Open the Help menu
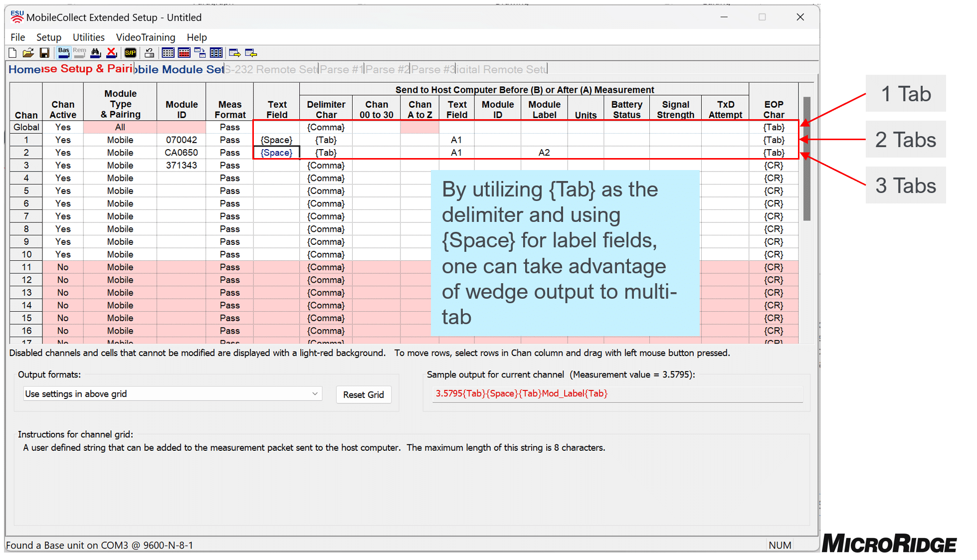Viewport: 977px width, 560px height. click(x=197, y=37)
